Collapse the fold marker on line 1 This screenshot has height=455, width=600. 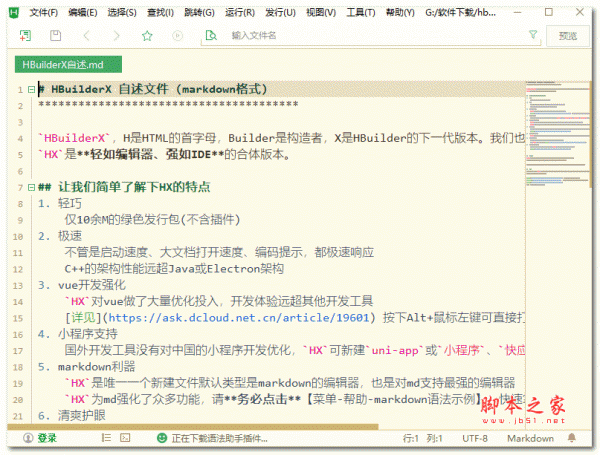point(31,90)
